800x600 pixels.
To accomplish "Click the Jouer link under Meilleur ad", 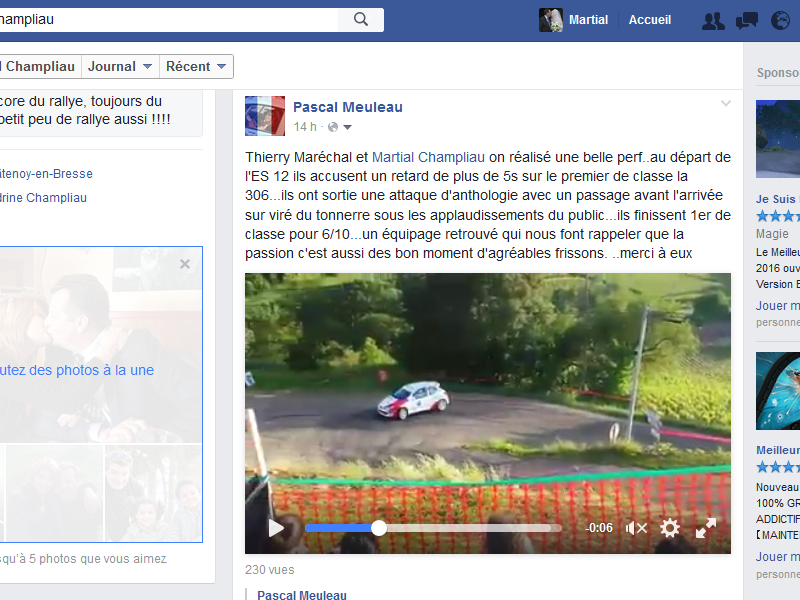I will tap(778, 557).
